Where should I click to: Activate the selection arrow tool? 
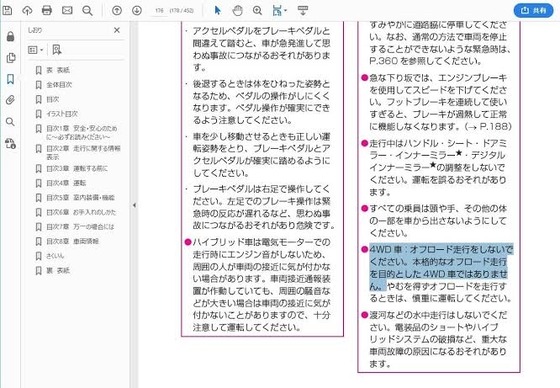point(218,10)
